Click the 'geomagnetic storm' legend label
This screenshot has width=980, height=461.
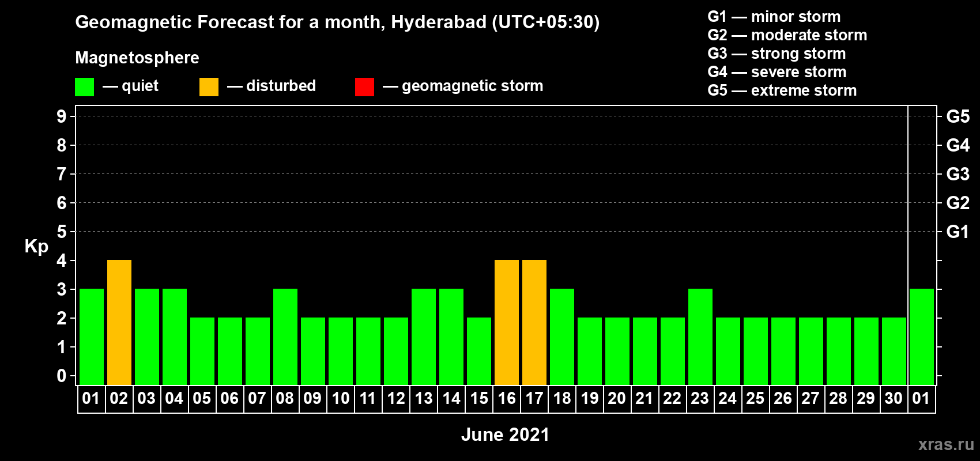coord(473,86)
